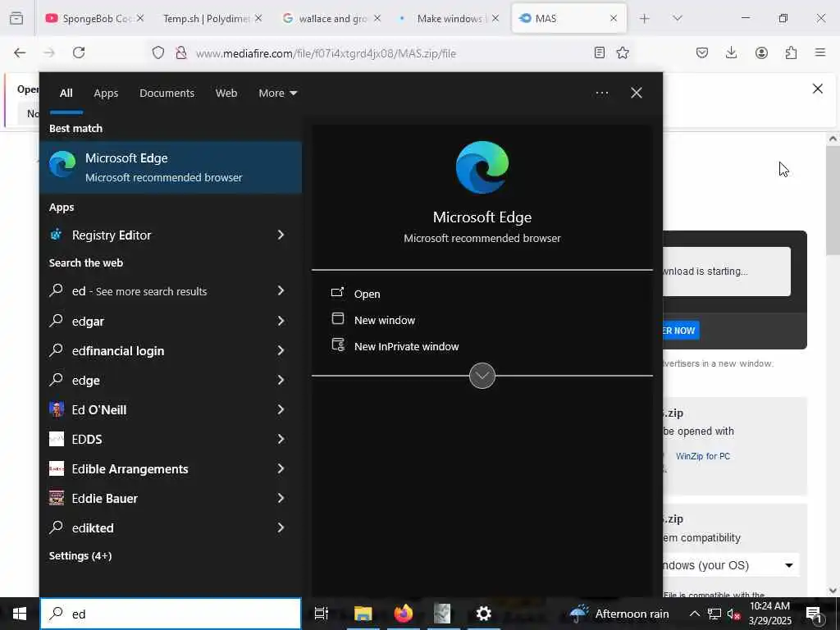840x630 pixels.
Task: Expand the edge suggestion arrow
Action: tap(281, 380)
